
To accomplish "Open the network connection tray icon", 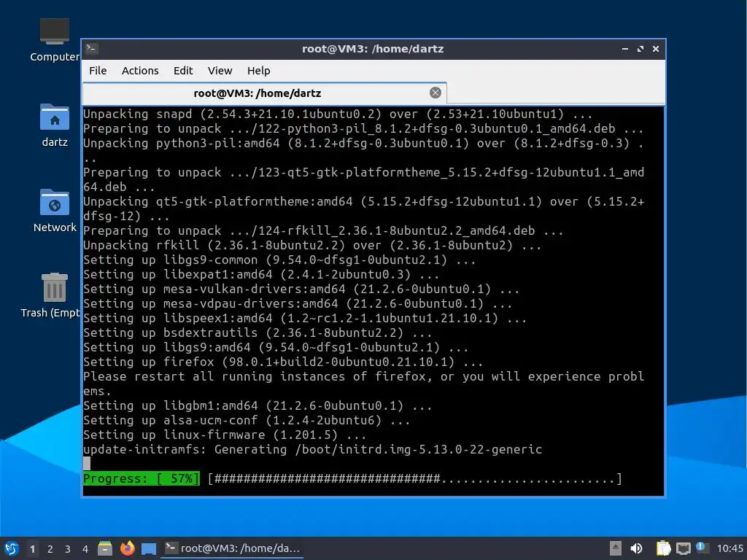I will (683, 548).
